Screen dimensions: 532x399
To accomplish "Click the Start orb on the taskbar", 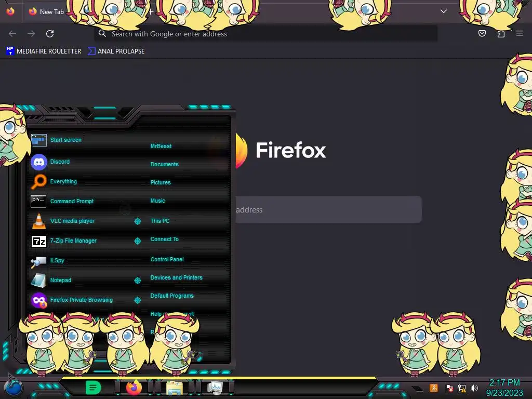I will (x=14, y=388).
